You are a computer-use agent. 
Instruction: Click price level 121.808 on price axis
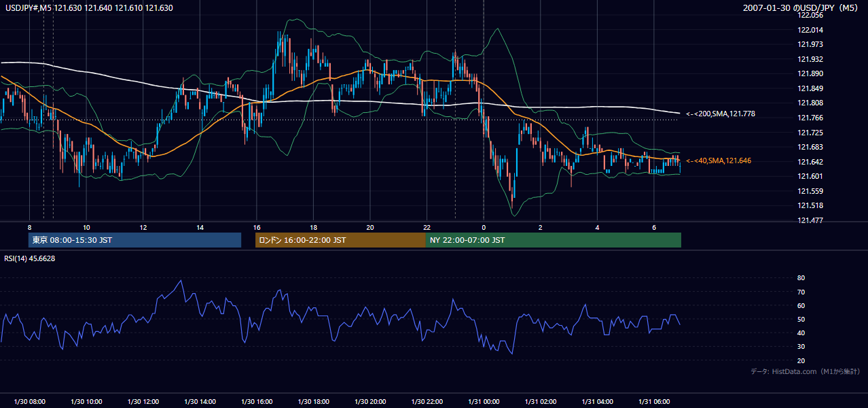click(811, 103)
